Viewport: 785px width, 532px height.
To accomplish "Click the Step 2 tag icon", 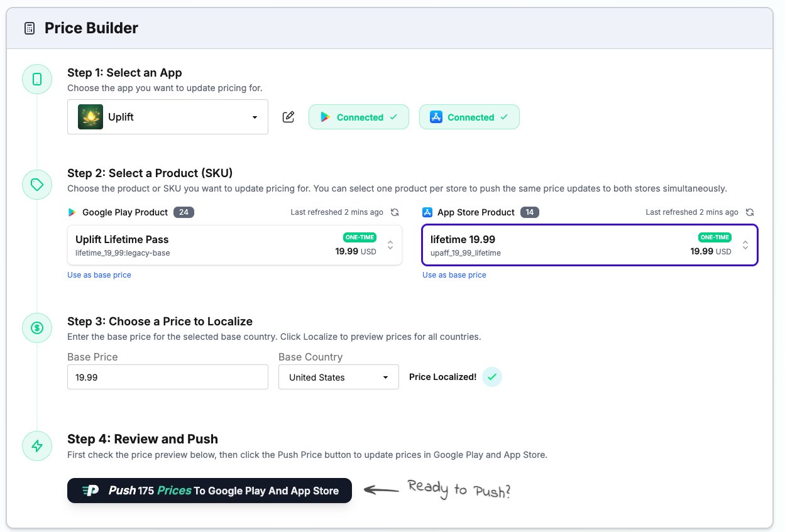I will coord(37,185).
